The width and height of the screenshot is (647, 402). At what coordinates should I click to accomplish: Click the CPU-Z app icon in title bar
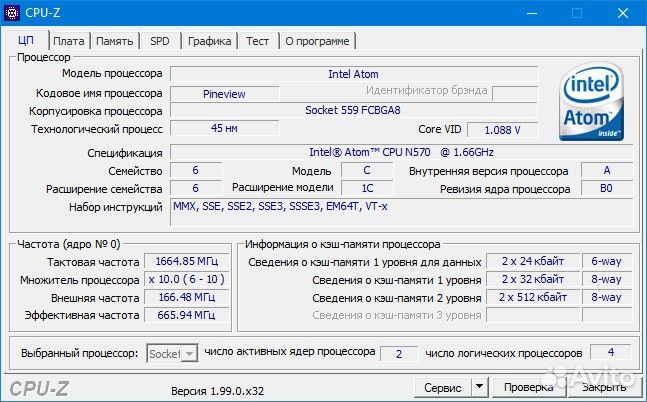12,13
